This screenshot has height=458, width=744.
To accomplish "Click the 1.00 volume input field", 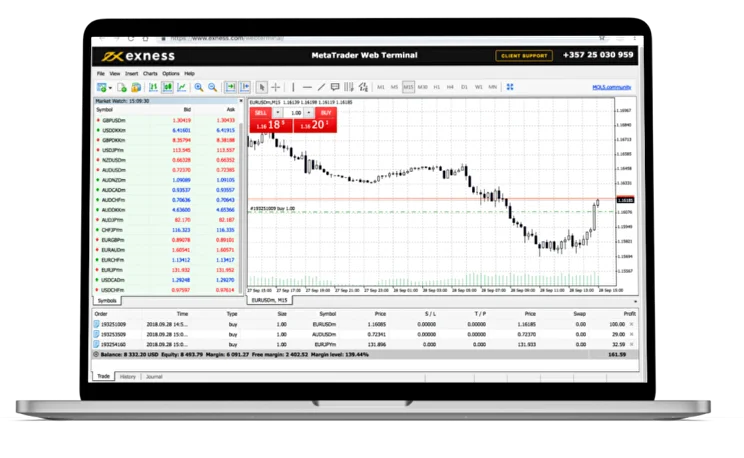I will pos(295,112).
